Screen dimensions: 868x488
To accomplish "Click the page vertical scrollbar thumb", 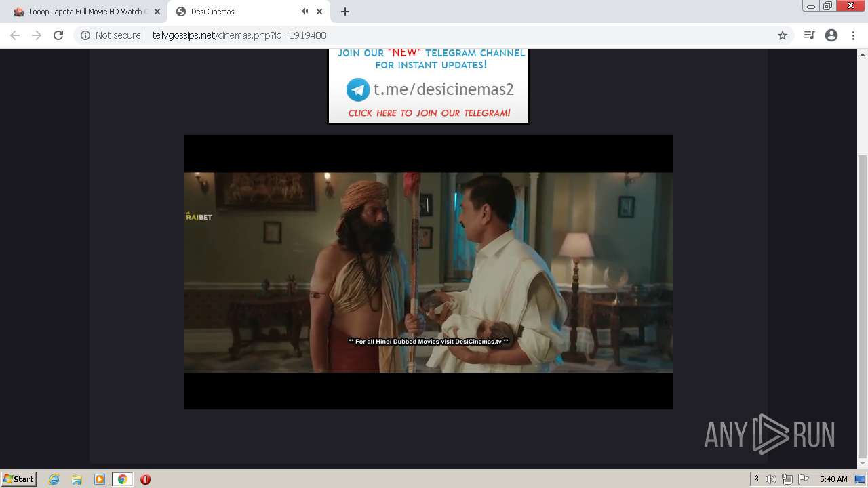I will pyautogui.click(x=863, y=305).
